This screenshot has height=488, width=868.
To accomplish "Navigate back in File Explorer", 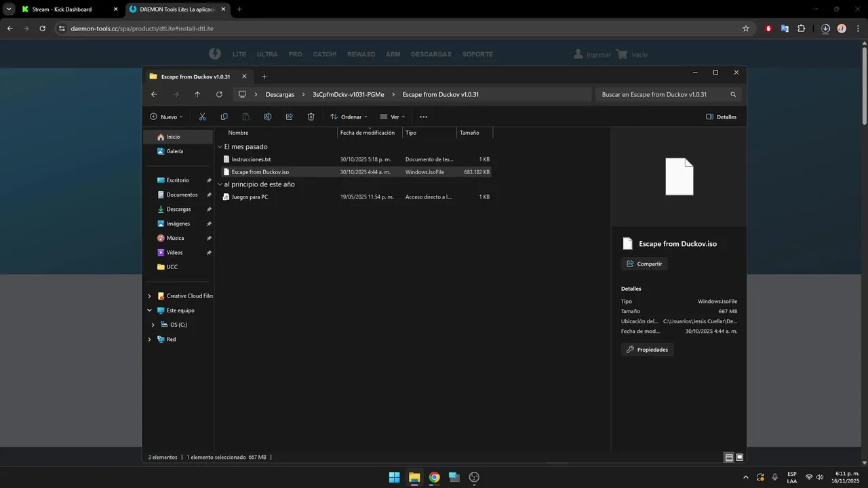I will point(154,94).
